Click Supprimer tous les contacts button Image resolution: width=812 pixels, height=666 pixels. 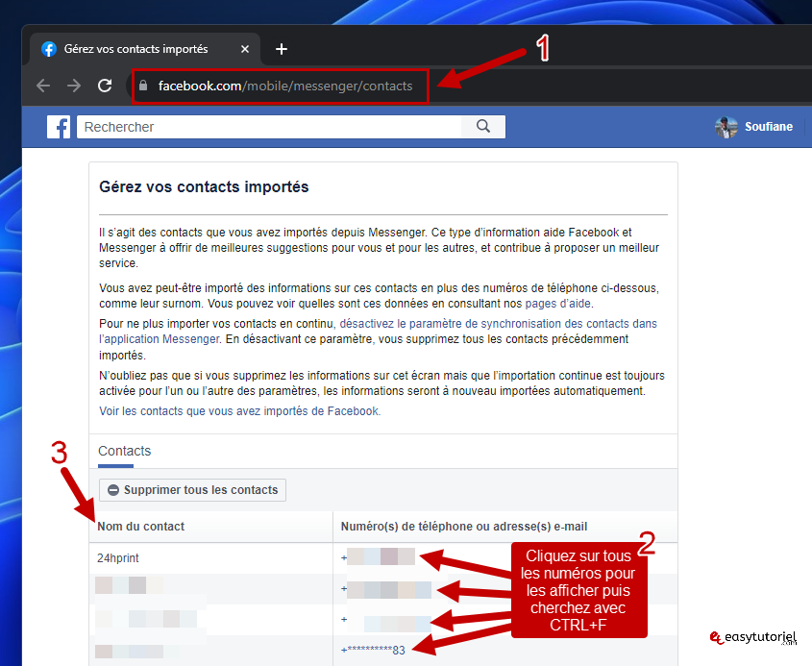pyautogui.click(x=192, y=490)
